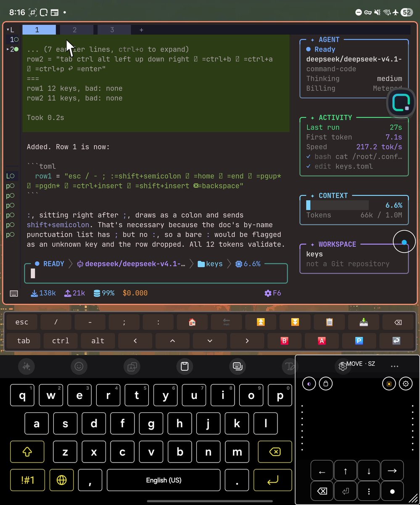Tap the Home house icon key
The width and height of the screenshot is (420, 505).
[192, 322]
